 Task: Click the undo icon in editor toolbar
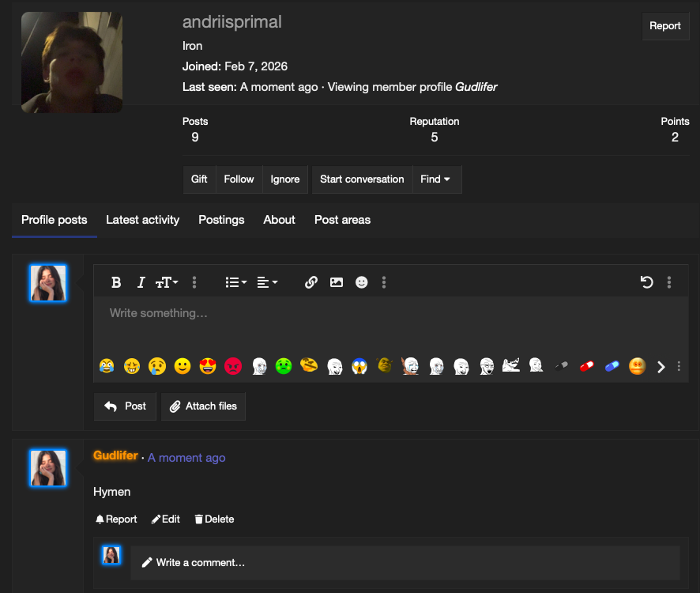pyautogui.click(x=647, y=282)
